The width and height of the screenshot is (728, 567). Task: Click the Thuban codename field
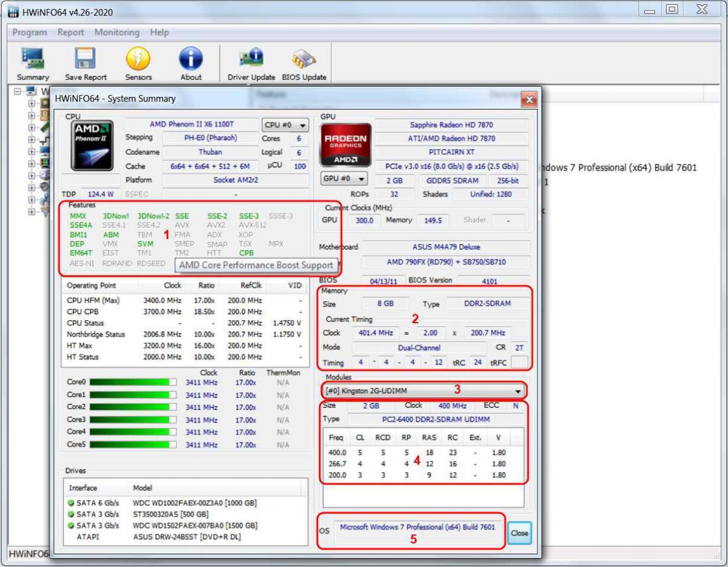click(210, 152)
